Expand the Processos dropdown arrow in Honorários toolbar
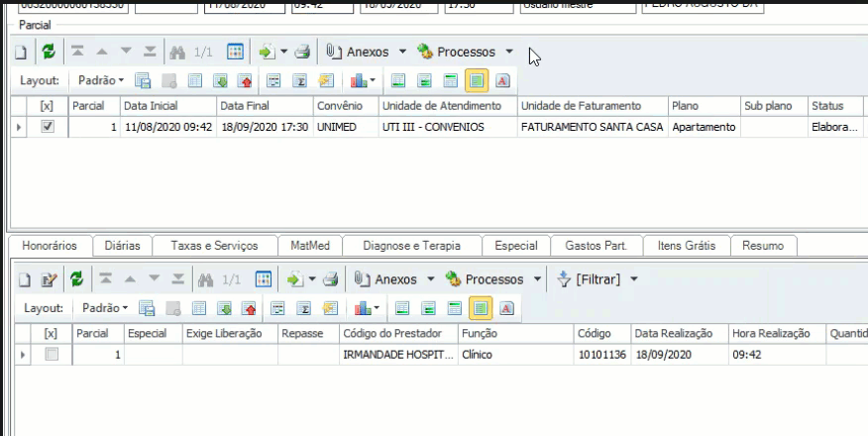The width and height of the screenshot is (868, 436). pyautogui.click(x=537, y=279)
